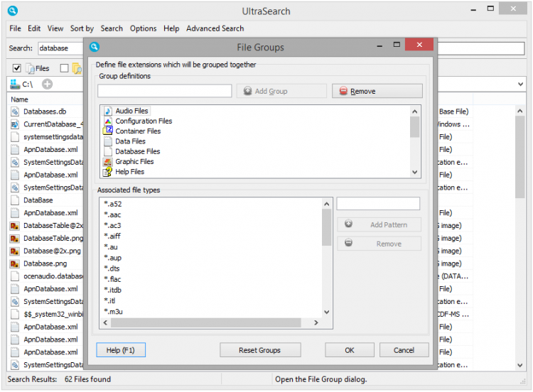533x392 pixels.
Task: Select the *.aiff pattern
Action: (112, 236)
